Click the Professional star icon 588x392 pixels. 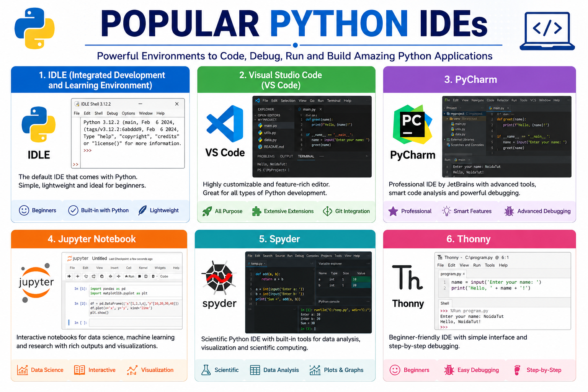pyautogui.click(x=393, y=211)
